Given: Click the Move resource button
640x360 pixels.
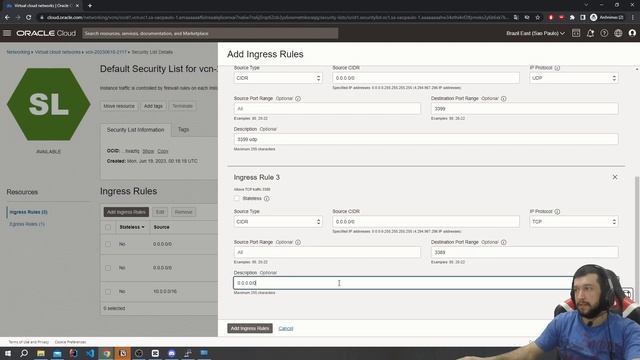Looking at the screenshot, I should (119, 106).
